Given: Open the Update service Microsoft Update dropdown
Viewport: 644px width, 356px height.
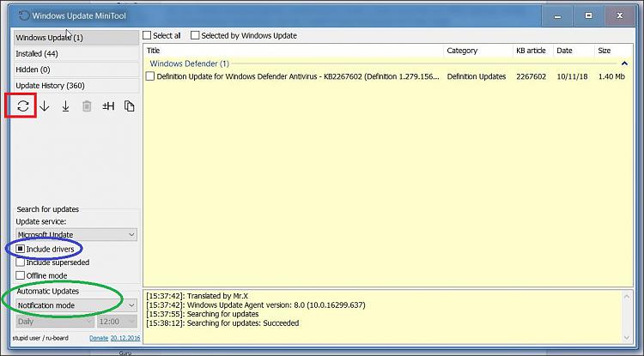Looking at the screenshot, I should click(76, 234).
